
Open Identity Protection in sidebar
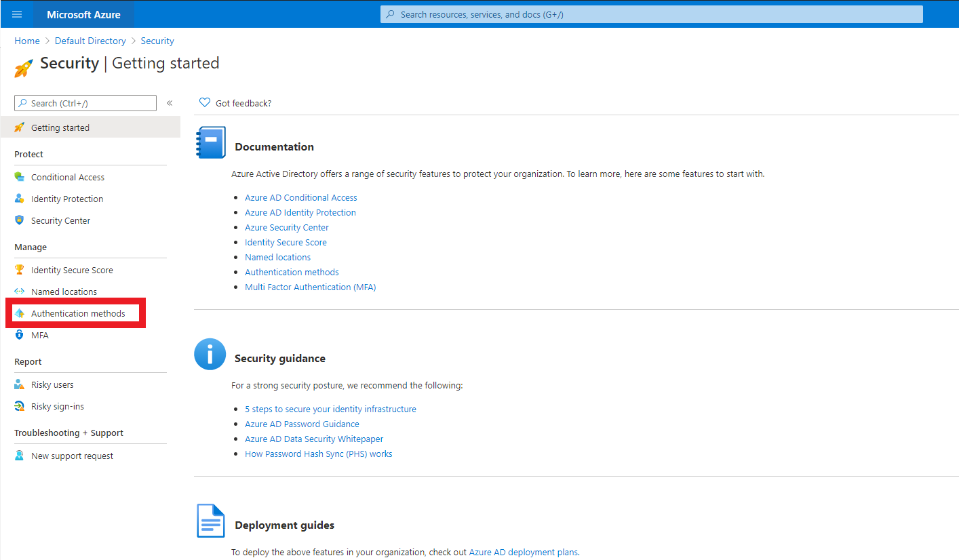point(67,199)
